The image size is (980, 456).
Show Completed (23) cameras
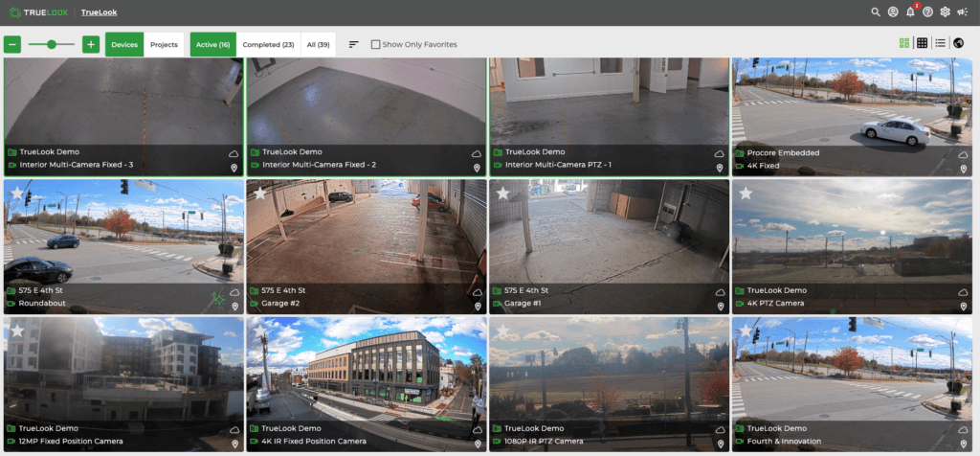[268, 44]
